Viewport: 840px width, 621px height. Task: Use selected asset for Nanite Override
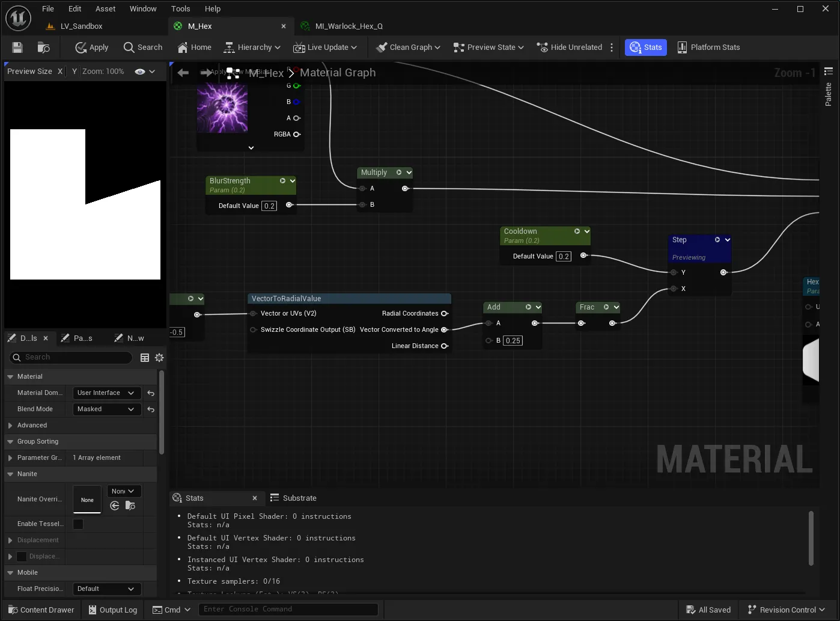115,506
